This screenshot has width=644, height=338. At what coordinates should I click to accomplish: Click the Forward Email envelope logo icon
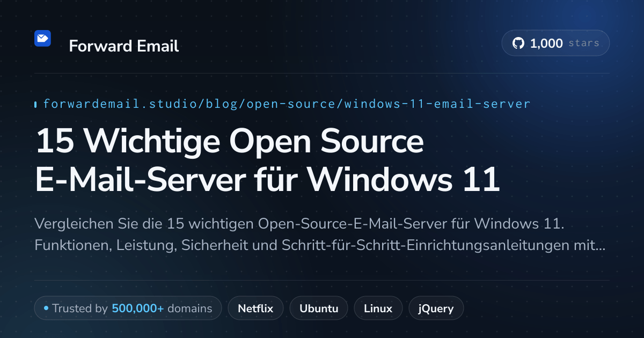(42, 38)
